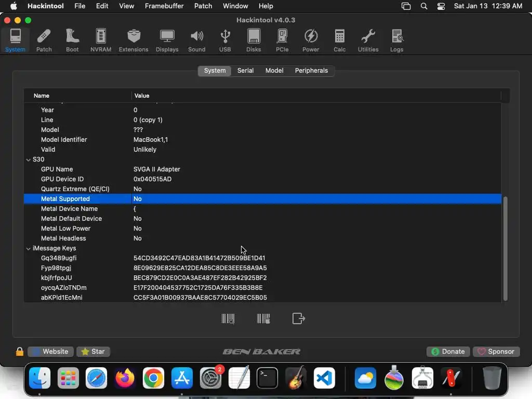Select the System sub-tab
The width and height of the screenshot is (532, 399).
[x=215, y=71]
